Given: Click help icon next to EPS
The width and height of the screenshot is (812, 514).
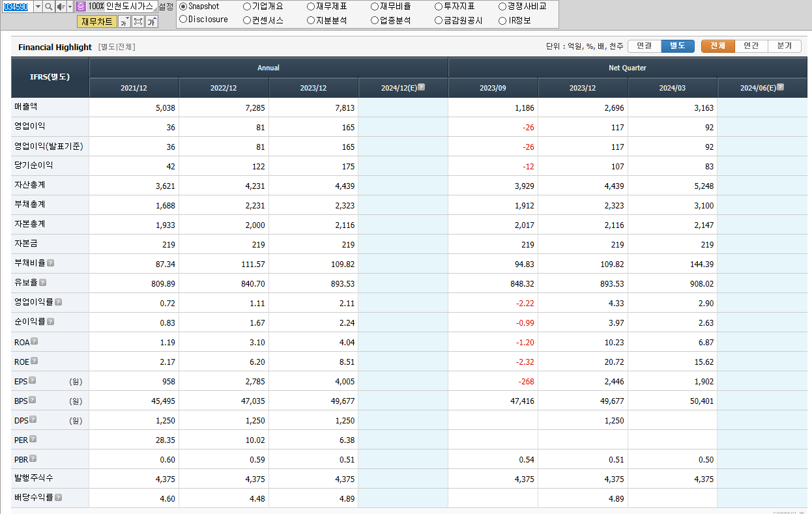Looking at the screenshot, I should [x=33, y=380].
